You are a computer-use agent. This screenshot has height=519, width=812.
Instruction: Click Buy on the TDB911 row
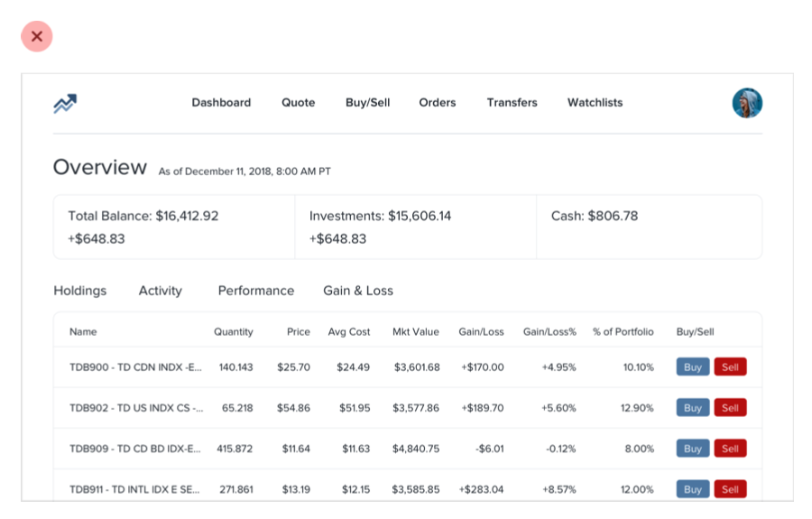(692, 489)
